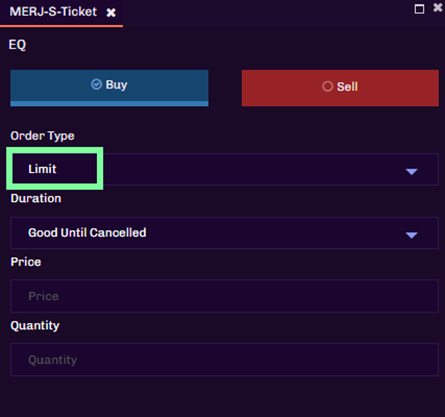Switch to the MERJ-S-Ticket tab
The width and height of the screenshot is (445, 417).
(x=53, y=12)
